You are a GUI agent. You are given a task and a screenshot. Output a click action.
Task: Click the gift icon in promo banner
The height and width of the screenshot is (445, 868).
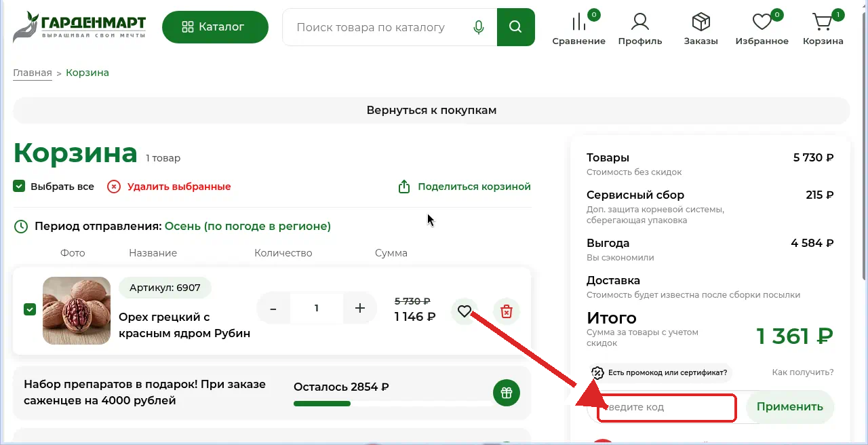point(506,393)
